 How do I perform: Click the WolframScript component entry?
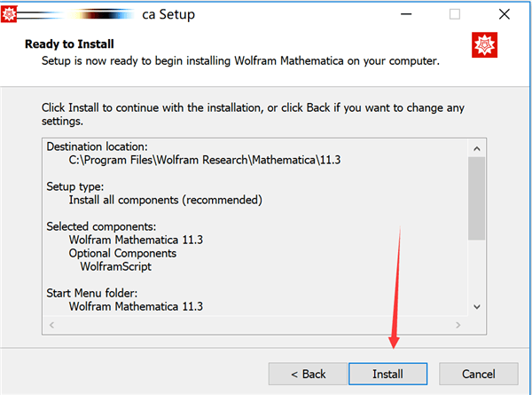coord(116,265)
